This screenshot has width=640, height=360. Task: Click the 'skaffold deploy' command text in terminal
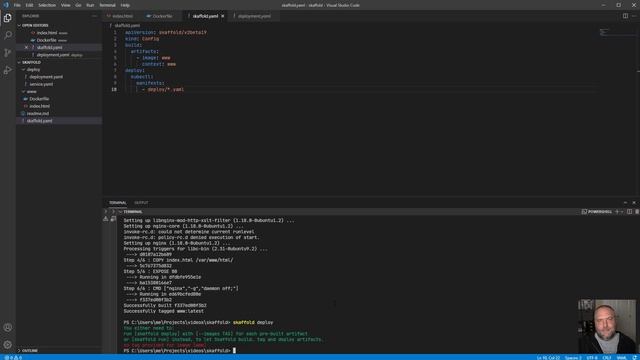point(253,322)
